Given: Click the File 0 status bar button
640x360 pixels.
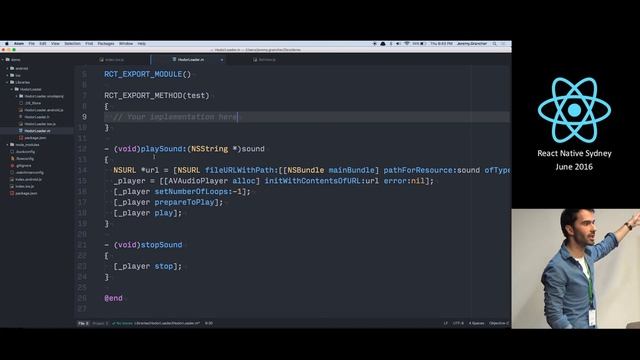Looking at the screenshot, I should coord(83,323).
